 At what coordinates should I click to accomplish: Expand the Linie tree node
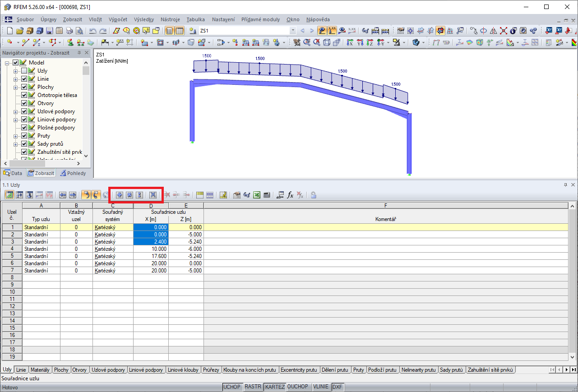[x=16, y=79]
